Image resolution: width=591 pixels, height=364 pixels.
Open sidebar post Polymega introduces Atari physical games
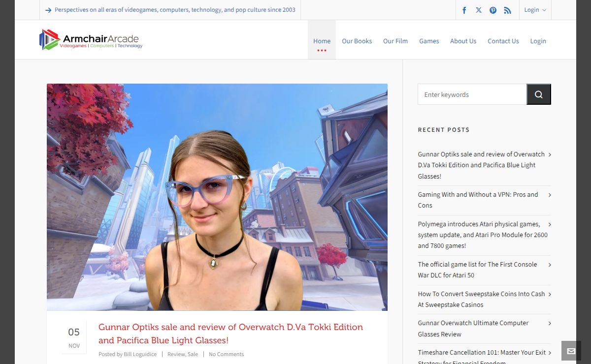click(x=483, y=235)
